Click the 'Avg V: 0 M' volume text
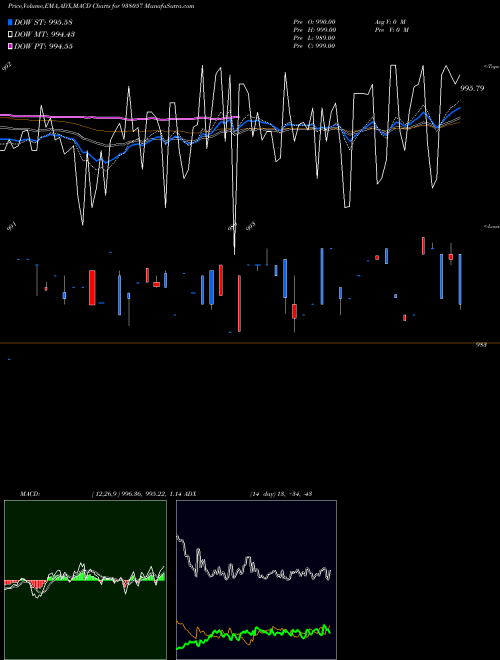 pos(390,22)
